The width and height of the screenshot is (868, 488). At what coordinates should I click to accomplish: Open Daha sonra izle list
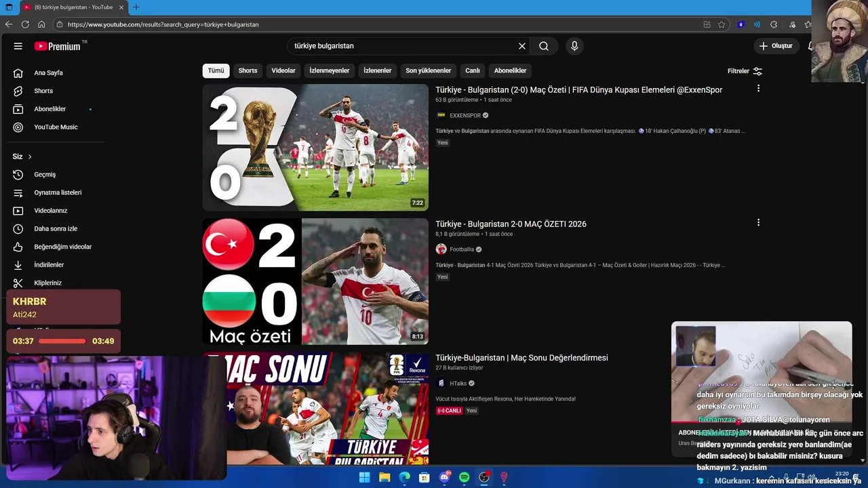pos(56,228)
